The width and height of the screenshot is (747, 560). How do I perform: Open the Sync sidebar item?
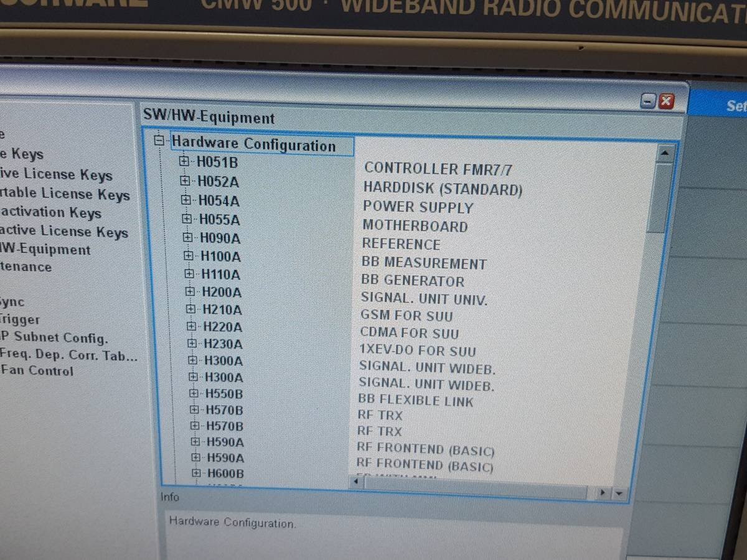coord(12,302)
